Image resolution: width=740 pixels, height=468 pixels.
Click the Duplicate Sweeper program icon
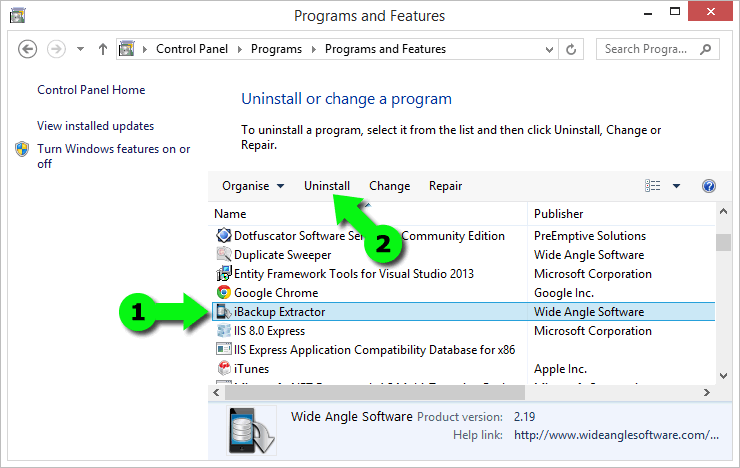point(224,254)
